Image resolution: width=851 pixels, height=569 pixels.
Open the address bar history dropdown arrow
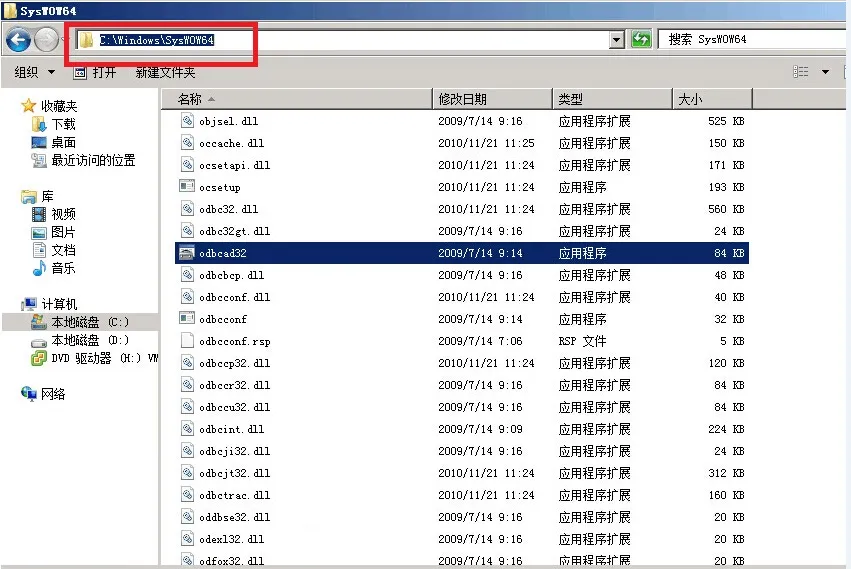617,40
